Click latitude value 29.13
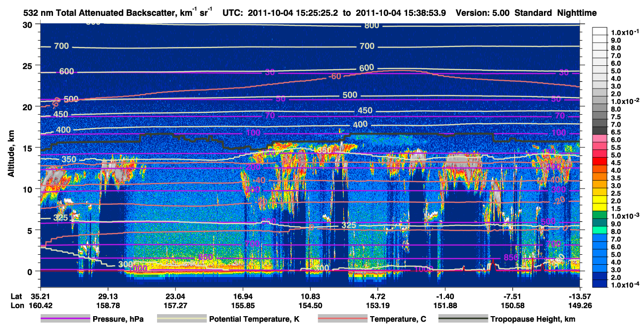 click(108, 296)
